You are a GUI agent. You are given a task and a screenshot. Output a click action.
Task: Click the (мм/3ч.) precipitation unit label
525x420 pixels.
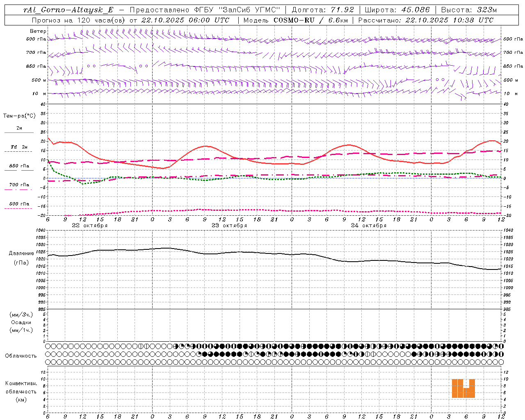(21, 315)
